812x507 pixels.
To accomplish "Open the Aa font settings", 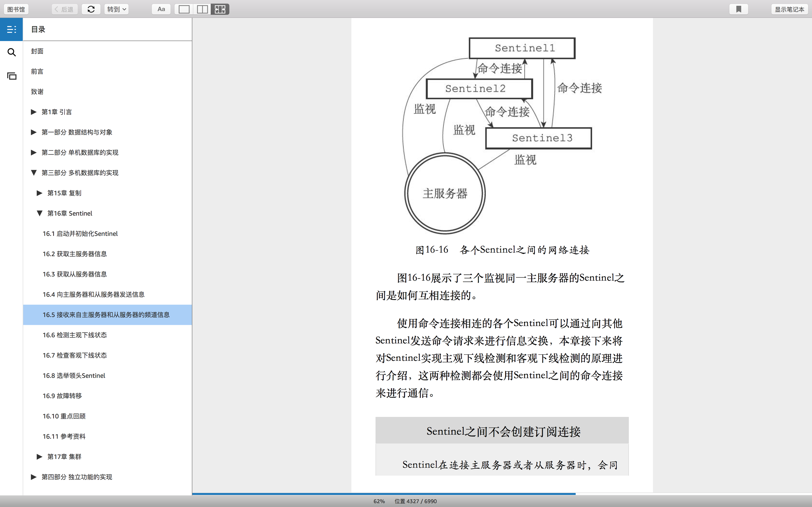I will pos(161,9).
